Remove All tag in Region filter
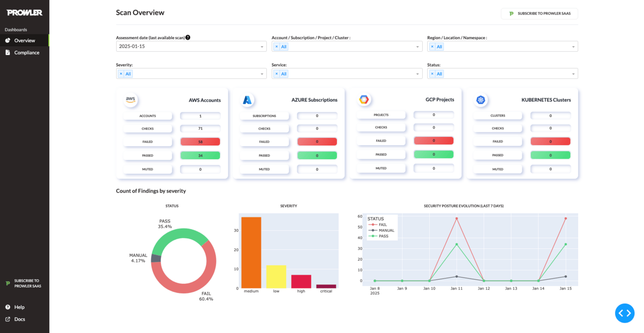Image resolution: width=644 pixels, height=333 pixels. (432, 46)
